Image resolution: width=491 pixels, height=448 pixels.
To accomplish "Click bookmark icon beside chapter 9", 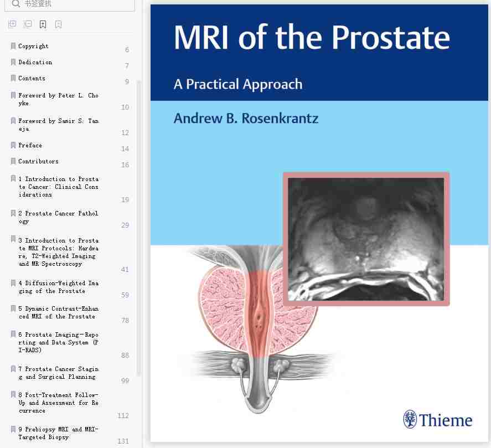I will click(x=13, y=429).
